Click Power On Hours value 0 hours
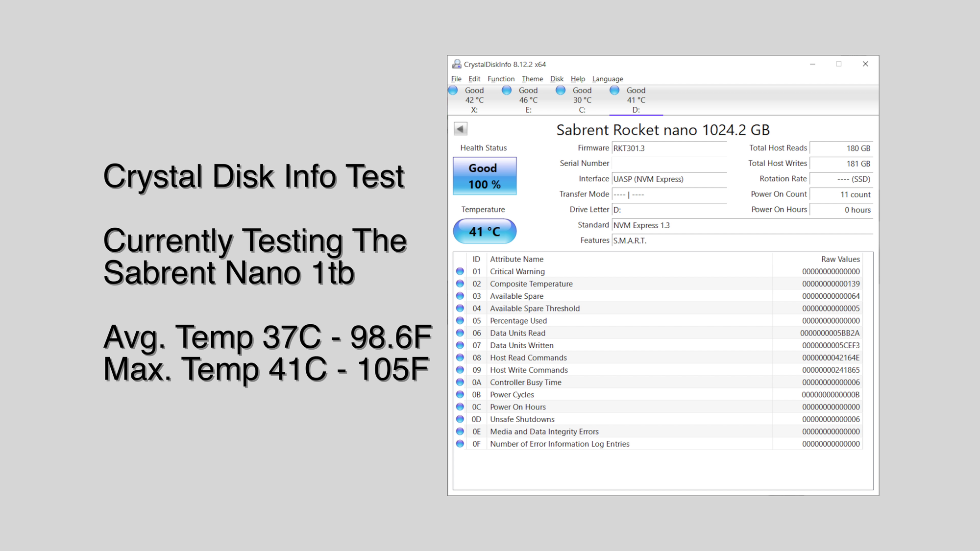Screen dimensions: 980x551 tap(841, 210)
